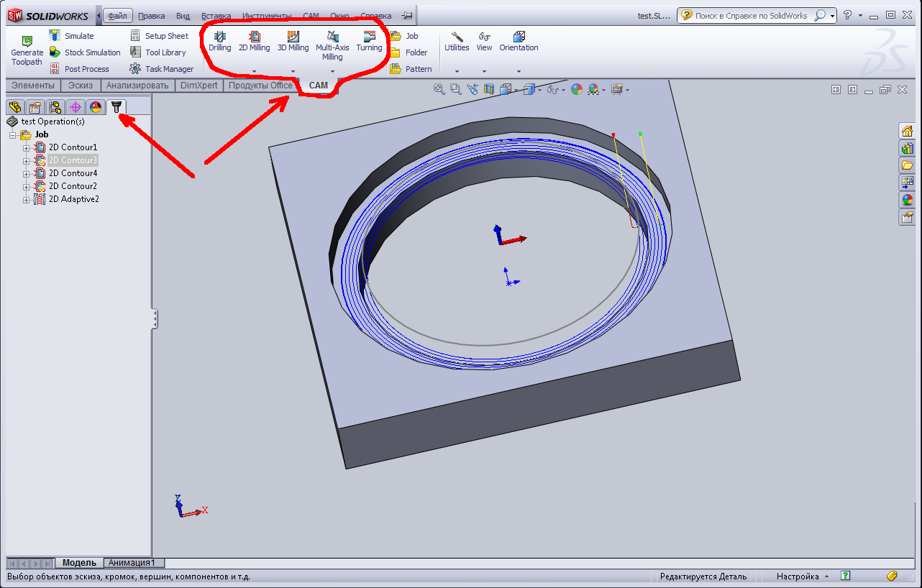
Task: Expand the 2D Adaptive2 operation node
Action: pyautogui.click(x=27, y=200)
